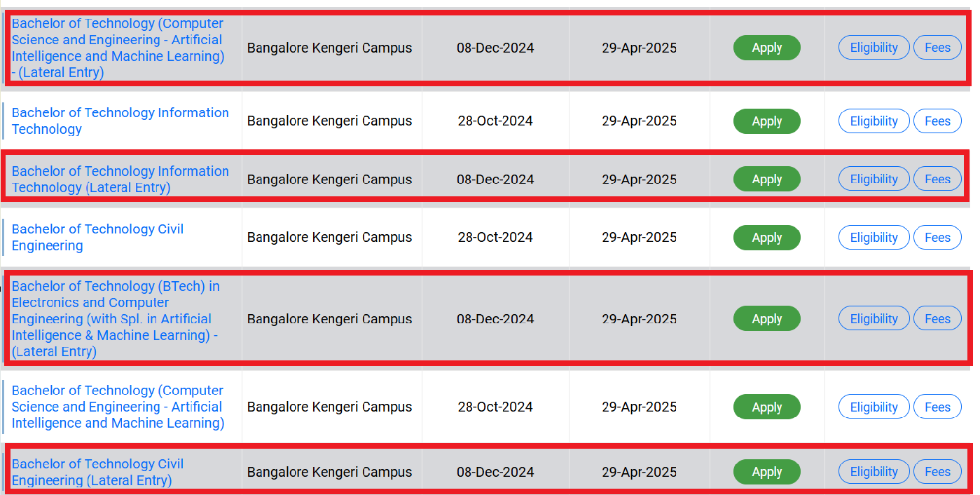Check Eligibility for Bachelor of Technology Information Technology
980x495 pixels.
click(x=874, y=121)
